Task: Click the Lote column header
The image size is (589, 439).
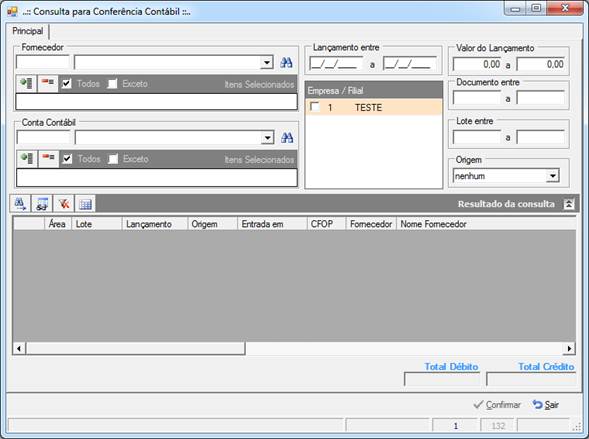Action: tap(97, 224)
